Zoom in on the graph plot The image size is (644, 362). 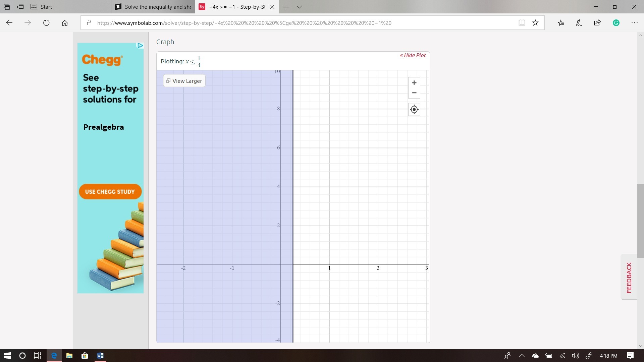414,83
